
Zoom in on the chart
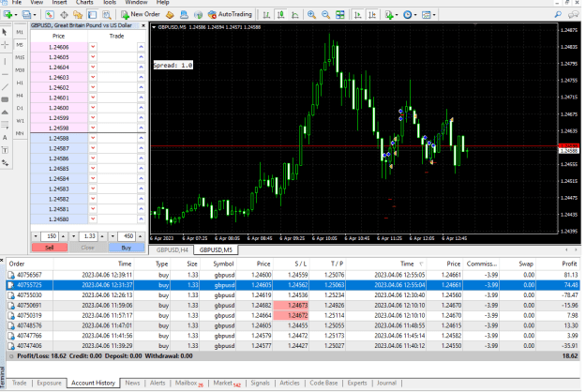click(311, 15)
